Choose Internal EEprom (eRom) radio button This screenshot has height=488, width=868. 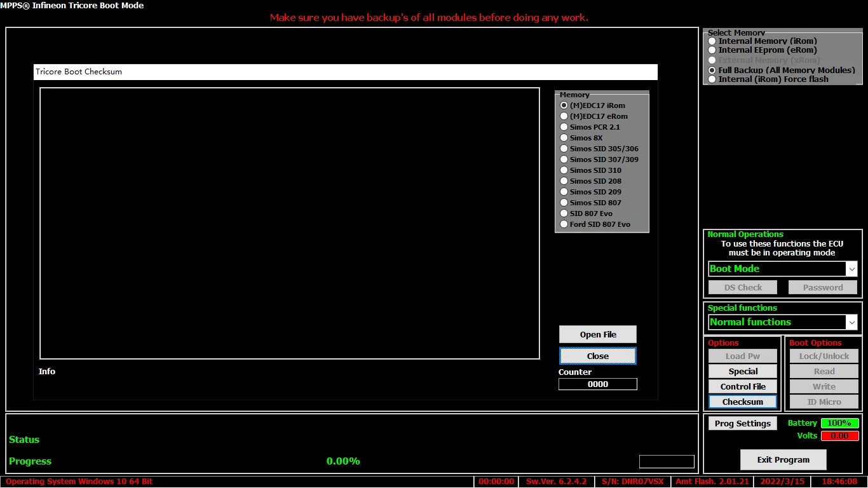[x=712, y=50]
